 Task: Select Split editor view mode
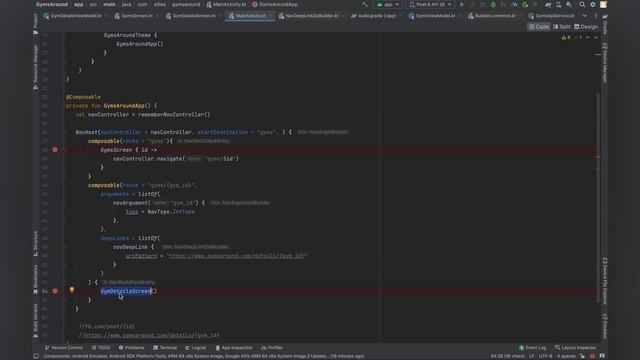[x=562, y=27]
